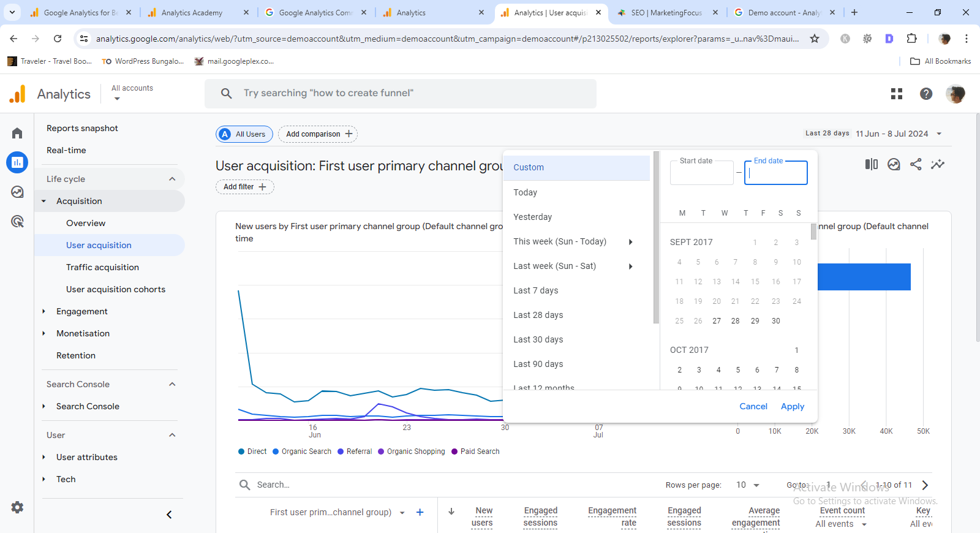Expand This week submenu arrow
Screen dimensions: 980x533
630,241
